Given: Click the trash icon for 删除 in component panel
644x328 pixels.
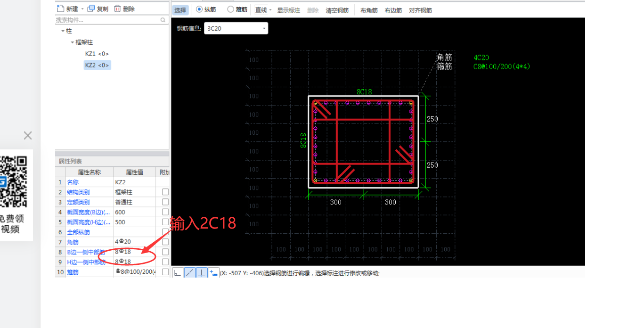Looking at the screenshot, I should coord(117,8).
